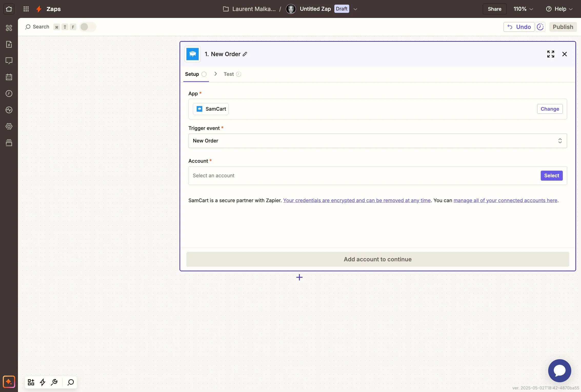The image size is (581, 392).
Task: Open credentials are encrypted link
Action: tap(357, 200)
